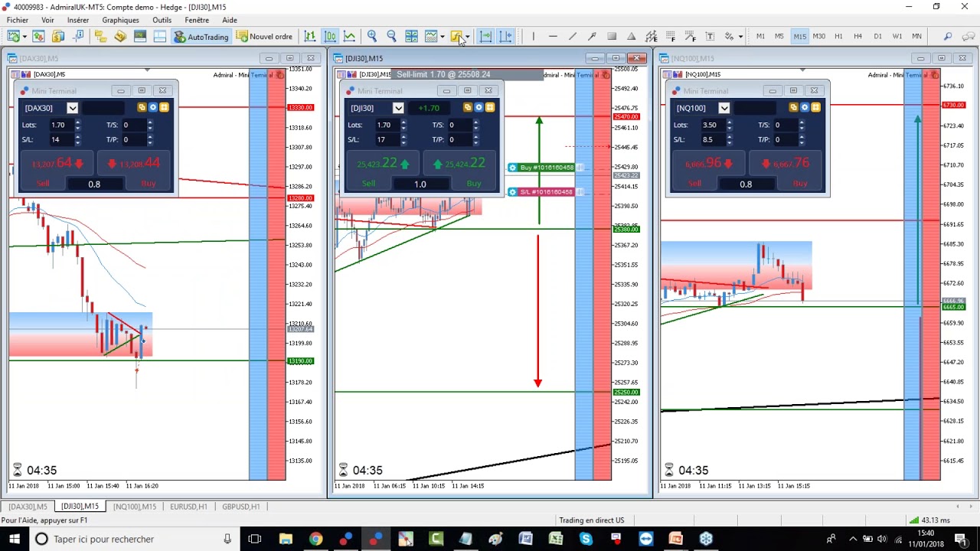Click the DJI30 green level 25380.00 label
The image size is (980, 551).
pos(626,230)
